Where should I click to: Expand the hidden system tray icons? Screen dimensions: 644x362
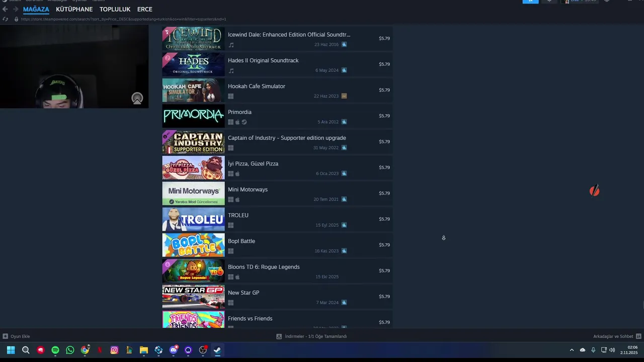pos(572,350)
